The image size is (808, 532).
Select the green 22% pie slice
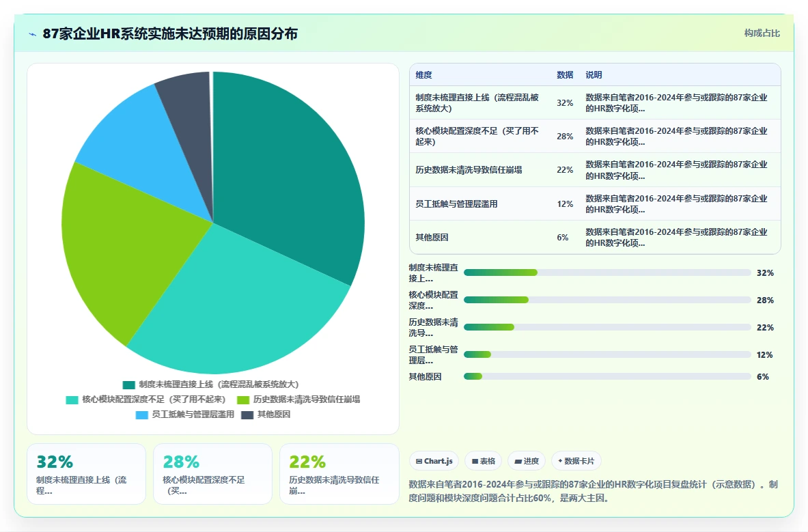click(x=124, y=247)
